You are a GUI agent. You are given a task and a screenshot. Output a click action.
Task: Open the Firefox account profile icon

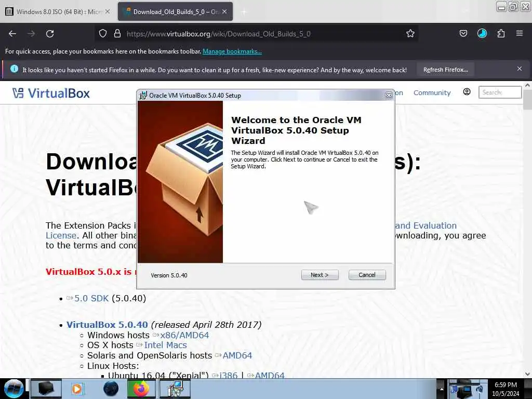point(482,33)
